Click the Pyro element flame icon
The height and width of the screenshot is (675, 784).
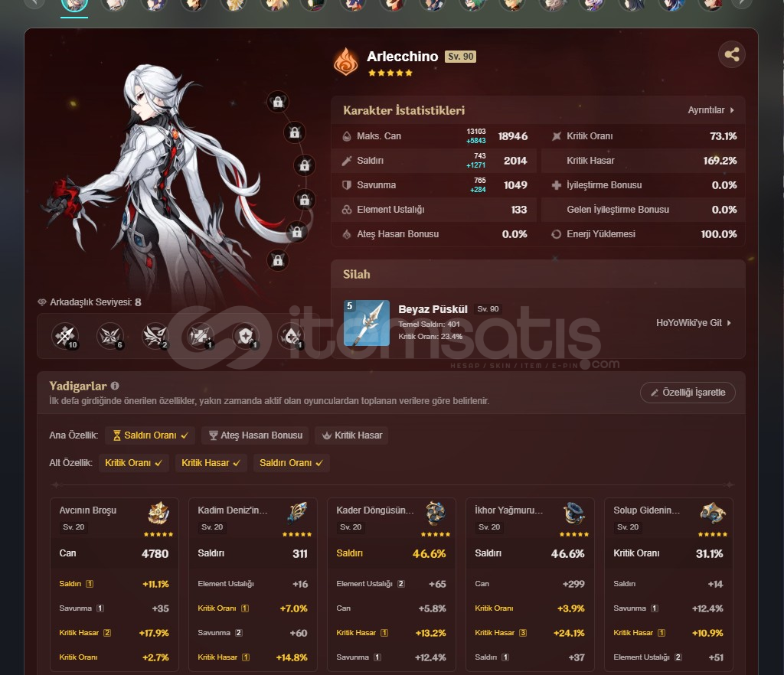(346, 61)
